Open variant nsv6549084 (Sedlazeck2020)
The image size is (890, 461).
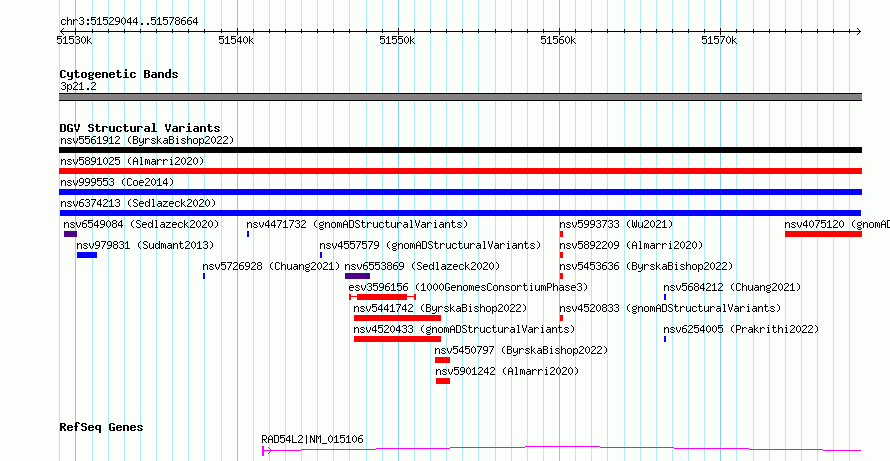click(141, 224)
